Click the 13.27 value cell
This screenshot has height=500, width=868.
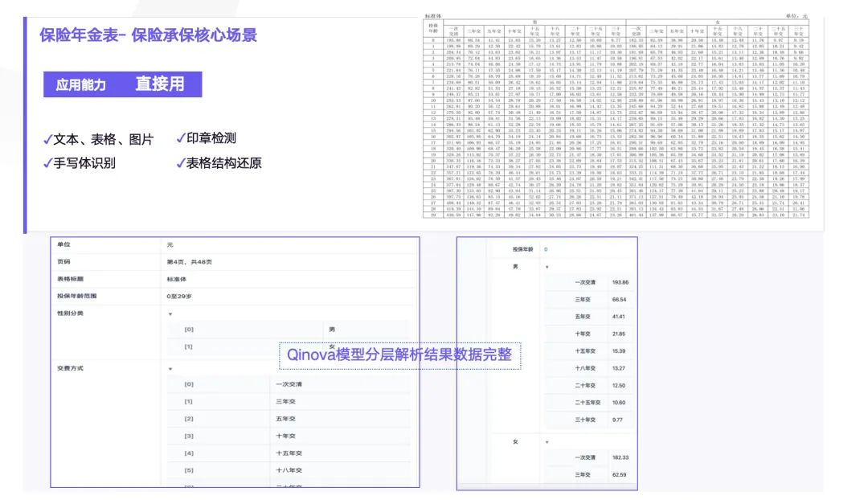618,368
